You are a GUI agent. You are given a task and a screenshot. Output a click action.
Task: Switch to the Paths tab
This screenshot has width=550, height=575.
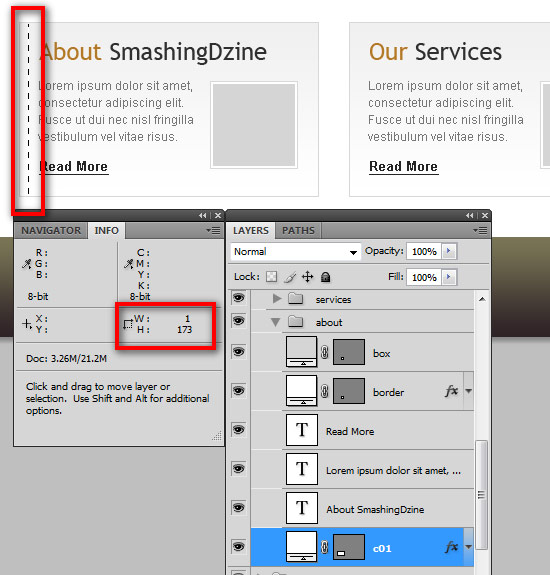(298, 230)
